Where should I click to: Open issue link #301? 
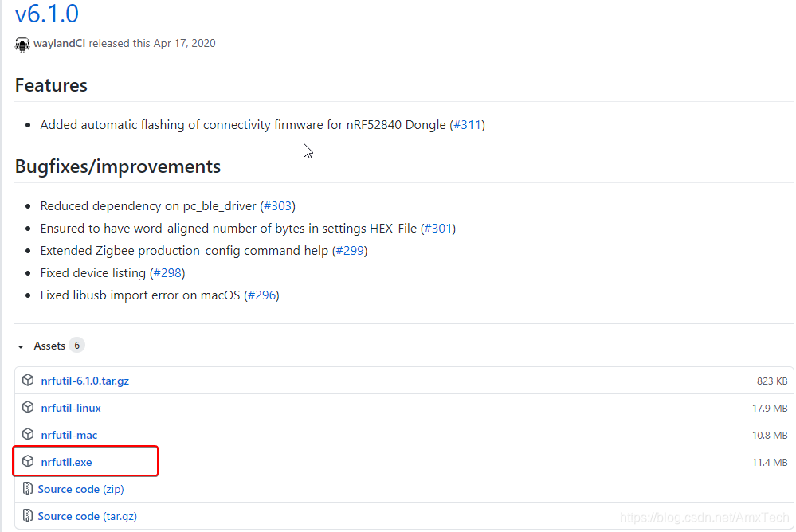tap(438, 229)
